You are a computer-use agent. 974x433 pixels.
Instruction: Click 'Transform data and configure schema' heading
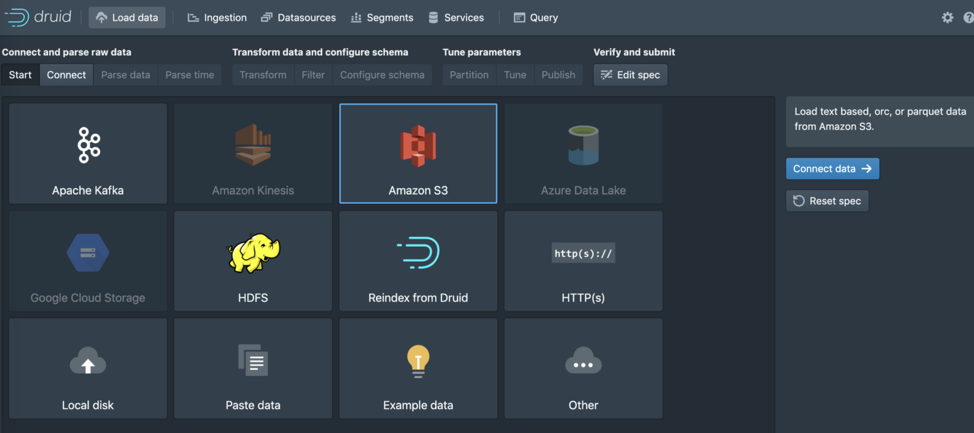coord(320,52)
